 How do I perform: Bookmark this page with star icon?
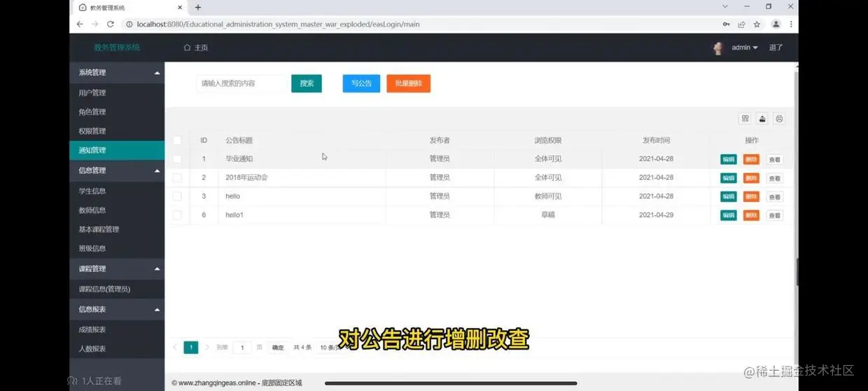(x=757, y=24)
